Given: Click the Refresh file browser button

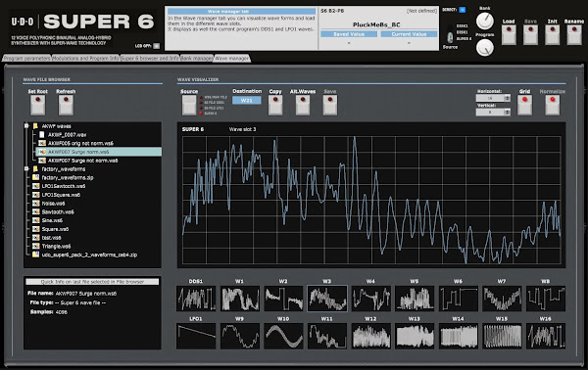Looking at the screenshot, I should tap(66, 105).
